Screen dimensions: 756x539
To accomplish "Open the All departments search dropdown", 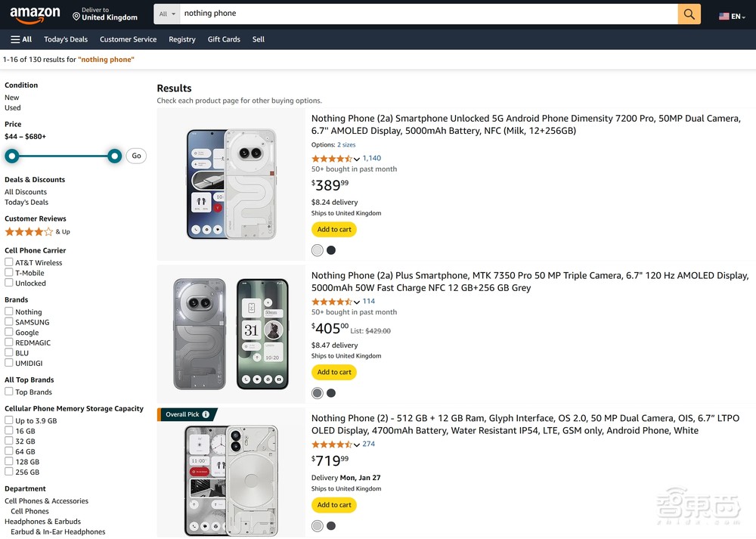I will [167, 14].
